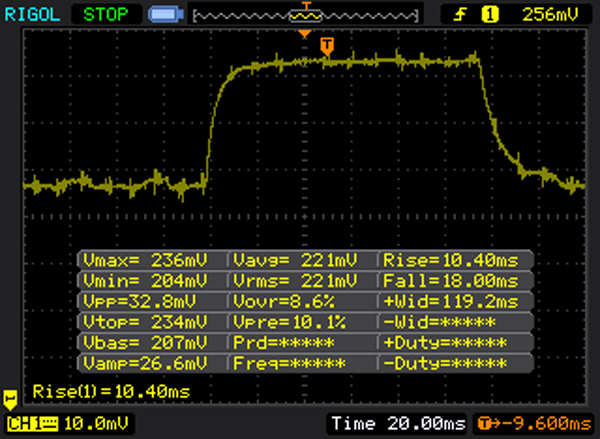
Task: Click the Rise(1)=10.40ms readout below the table
Action: point(111,392)
